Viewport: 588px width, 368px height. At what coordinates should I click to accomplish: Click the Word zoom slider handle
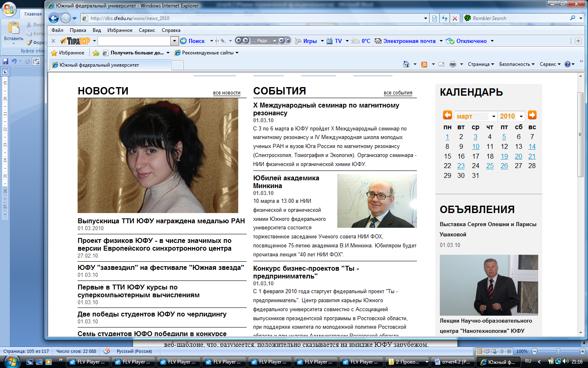coord(558,351)
